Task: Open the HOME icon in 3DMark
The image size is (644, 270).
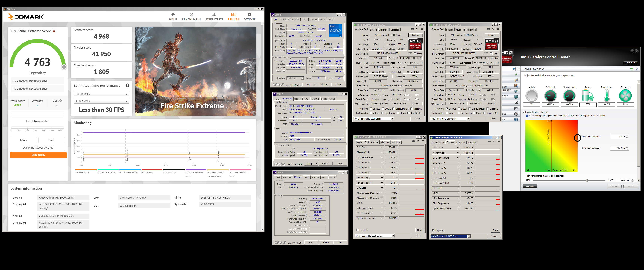Action: [x=173, y=14]
